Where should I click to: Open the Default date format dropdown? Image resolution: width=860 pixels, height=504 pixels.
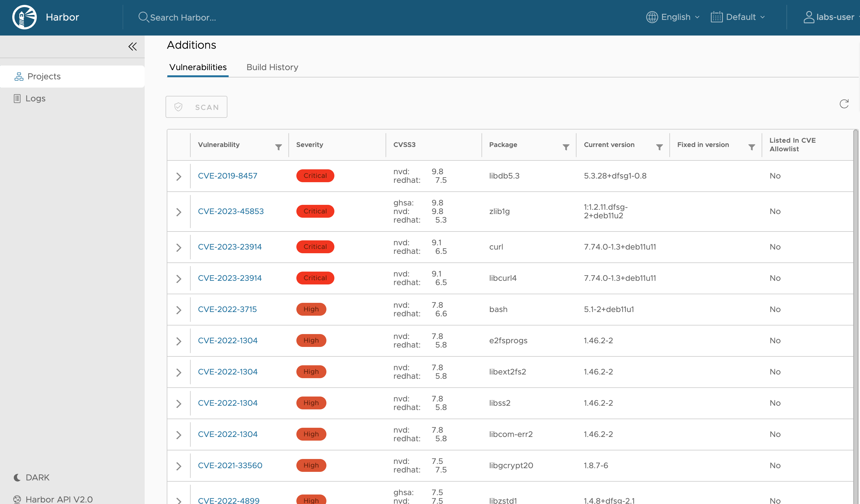738,17
